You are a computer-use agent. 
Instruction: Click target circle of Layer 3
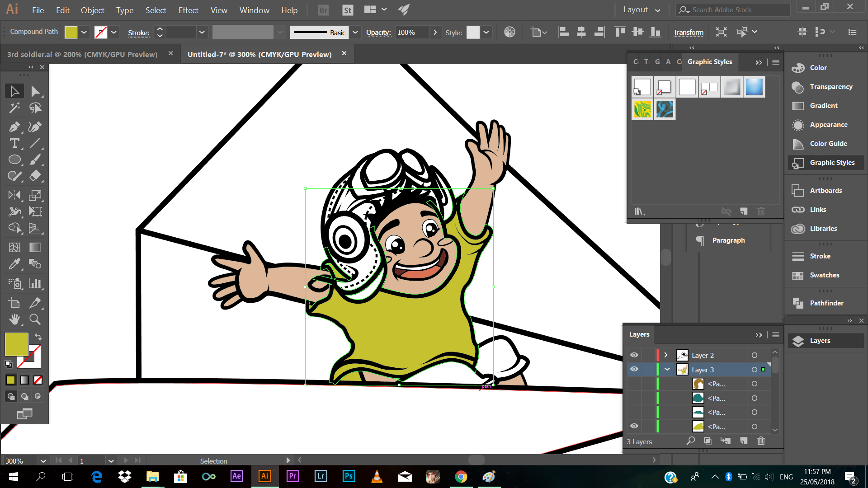[754, 370]
